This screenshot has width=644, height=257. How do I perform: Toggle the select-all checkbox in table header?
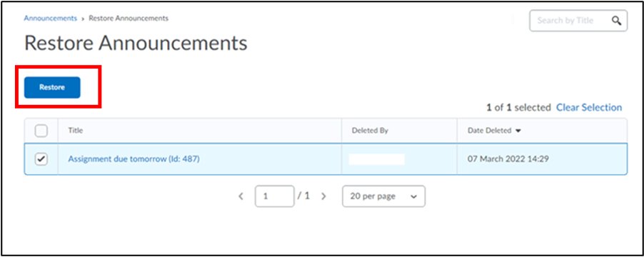point(41,131)
